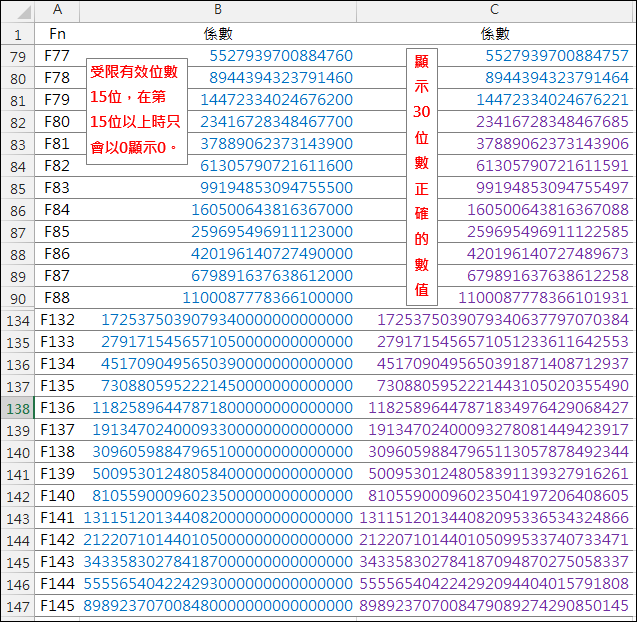Click value 259695496911122585
The image size is (637, 622).
pos(548,232)
